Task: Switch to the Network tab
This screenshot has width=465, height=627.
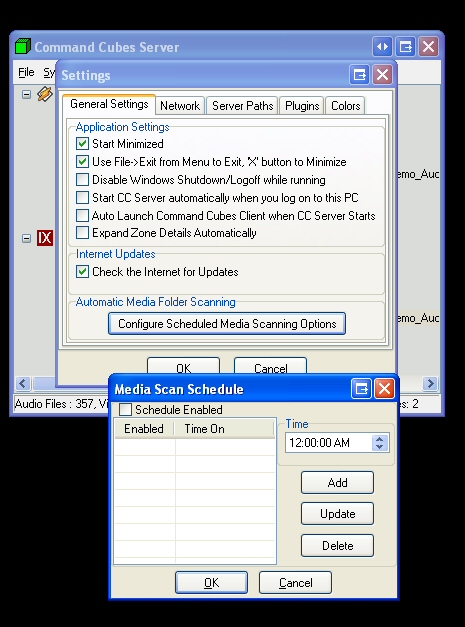Action: pos(180,106)
